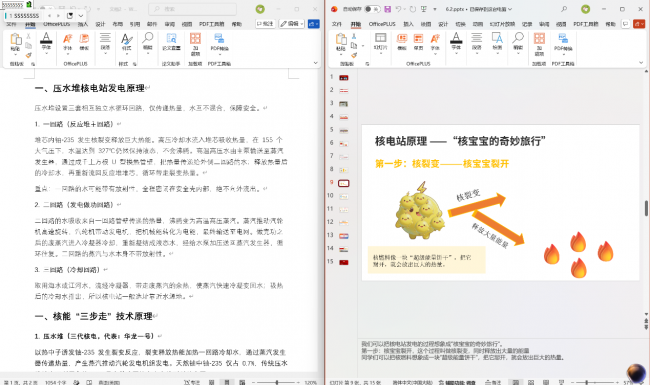Toggle the AutoSave switch in PowerPoint
The height and width of the screenshot is (385, 650).
pyautogui.click(x=372, y=9)
